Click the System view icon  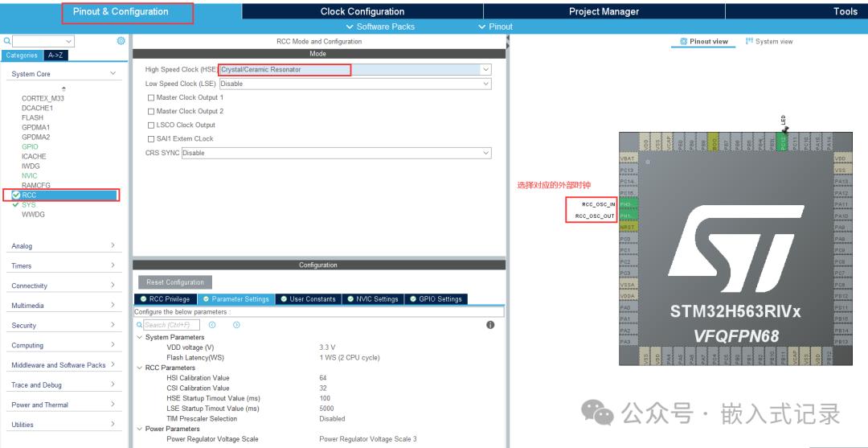pos(750,42)
